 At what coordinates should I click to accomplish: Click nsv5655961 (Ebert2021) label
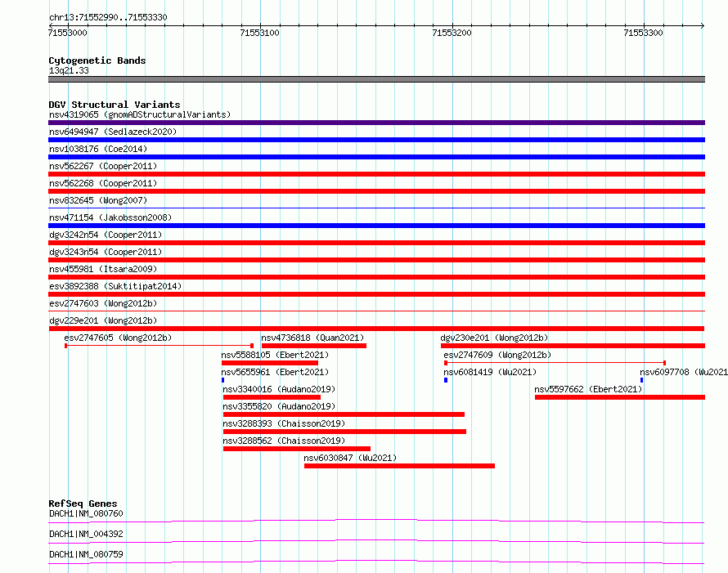pos(275,372)
